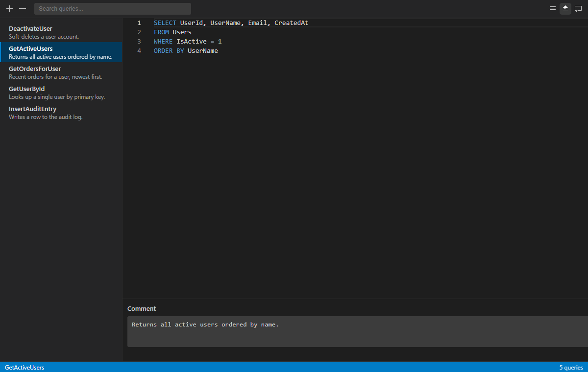The width and height of the screenshot is (588, 372).
Task: Click 'GetActiveUsers' in the status bar
Action: tap(24, 368)
